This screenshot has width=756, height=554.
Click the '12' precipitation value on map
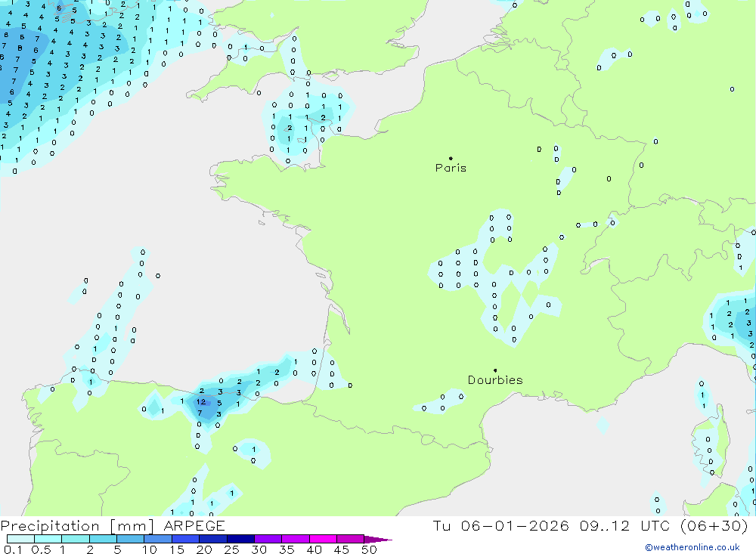[x=202, y=401]
